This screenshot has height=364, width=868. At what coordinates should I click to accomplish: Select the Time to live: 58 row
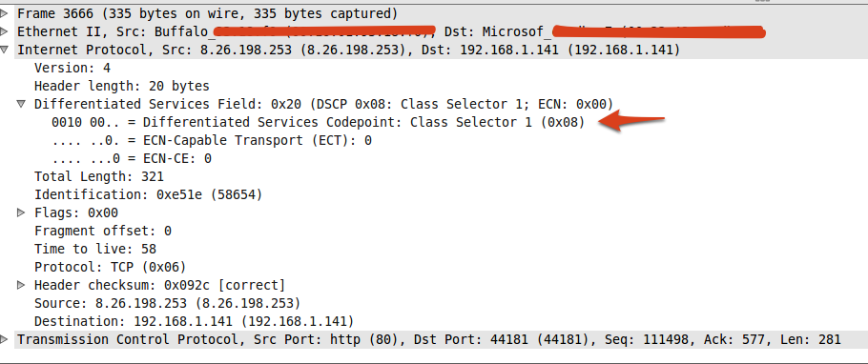(x=95, y=249)
